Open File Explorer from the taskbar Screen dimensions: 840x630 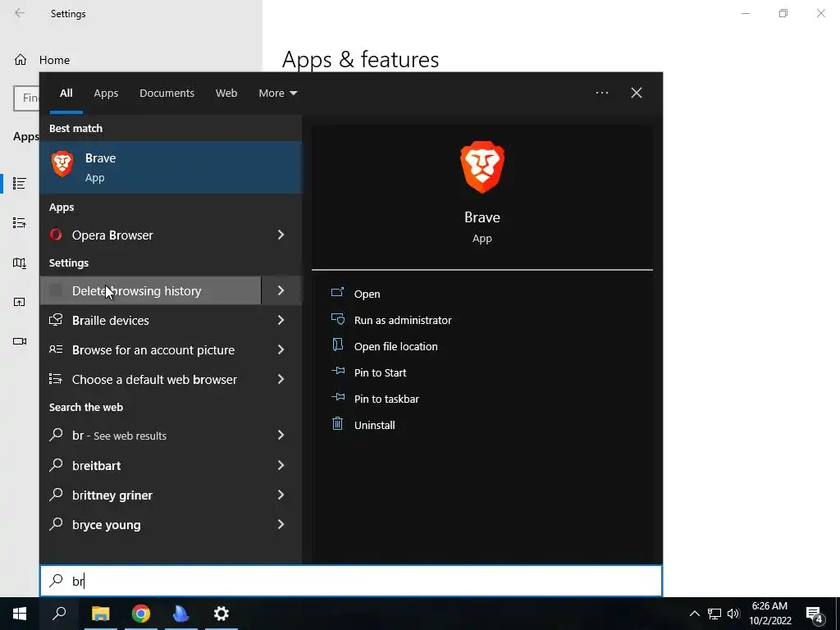pyautogui.click(x=100, y=614)
